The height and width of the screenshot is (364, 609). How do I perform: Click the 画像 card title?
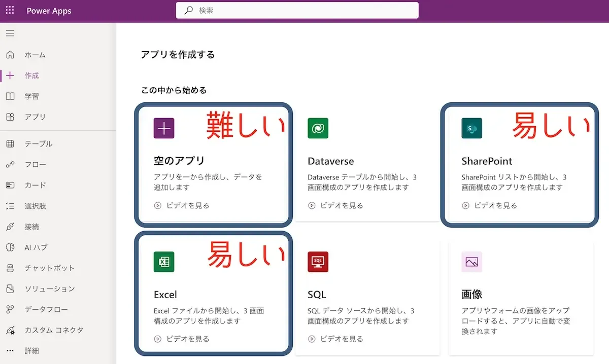pos(472,295)
